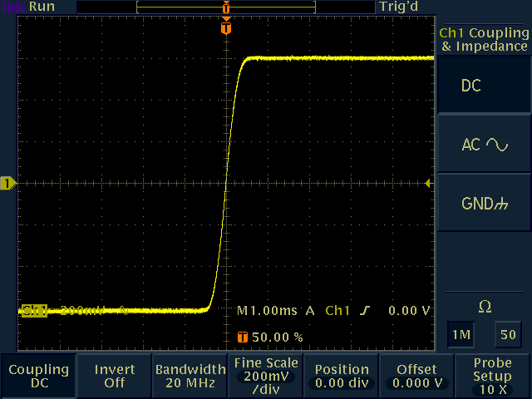The height and width of the screenshot is (399, 532).
Task: Toggle the Invert Off setting
Action: [x=114, y=376]
